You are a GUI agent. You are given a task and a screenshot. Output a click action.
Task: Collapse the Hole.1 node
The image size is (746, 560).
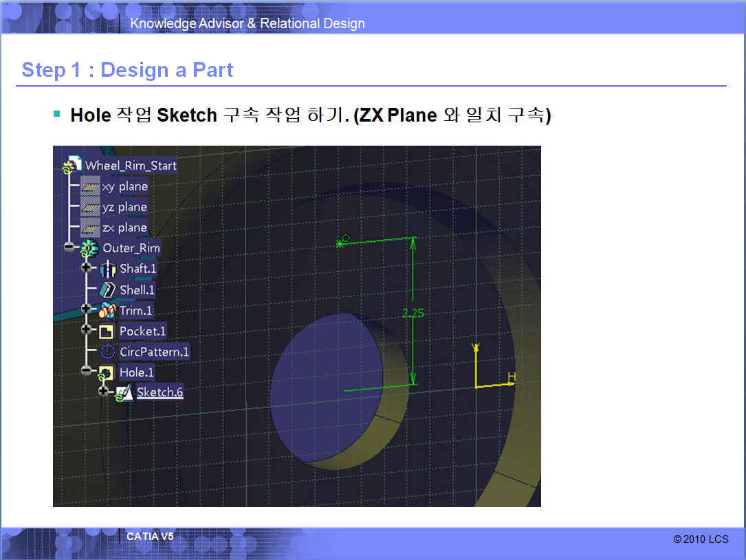point(87,371)
